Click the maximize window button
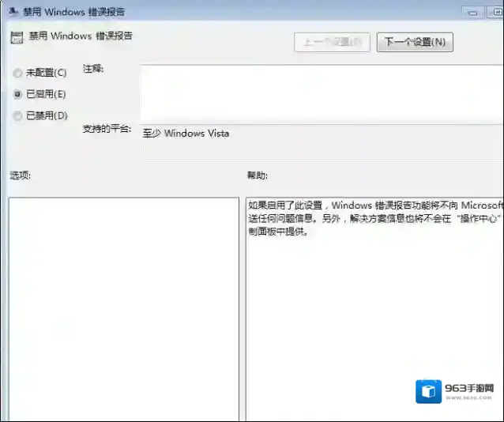This screenshot has height=422, width=504. pos(495,13)
